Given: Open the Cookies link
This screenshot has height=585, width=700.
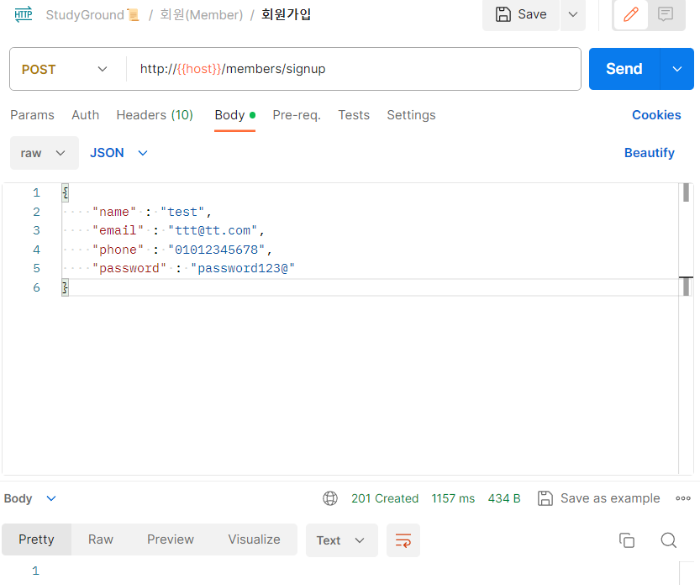Looking at the screenshot, I should point(656,115).
